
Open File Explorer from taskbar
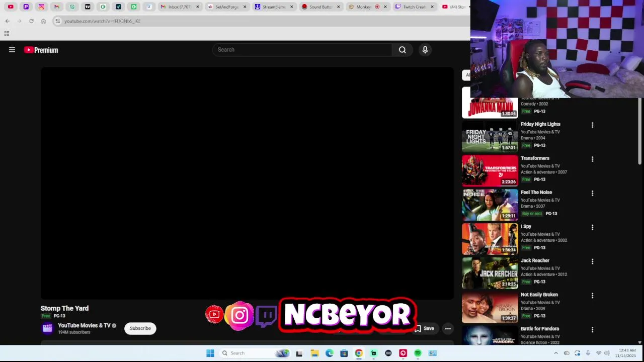(314, 353)
